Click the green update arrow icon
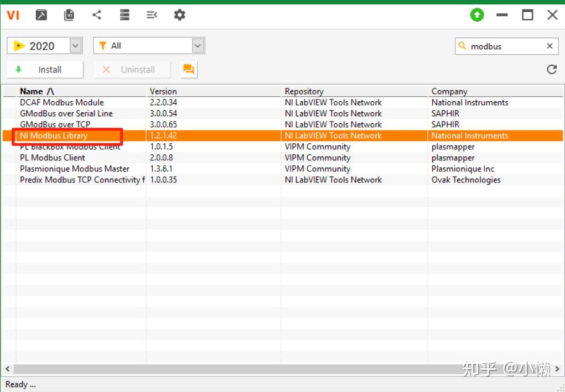Screen dimensions: 565x392 477,15
